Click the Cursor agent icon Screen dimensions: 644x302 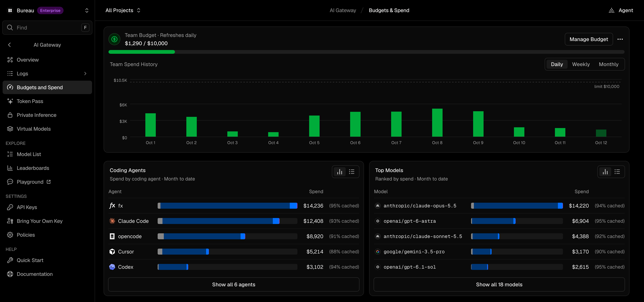(112, 251)
